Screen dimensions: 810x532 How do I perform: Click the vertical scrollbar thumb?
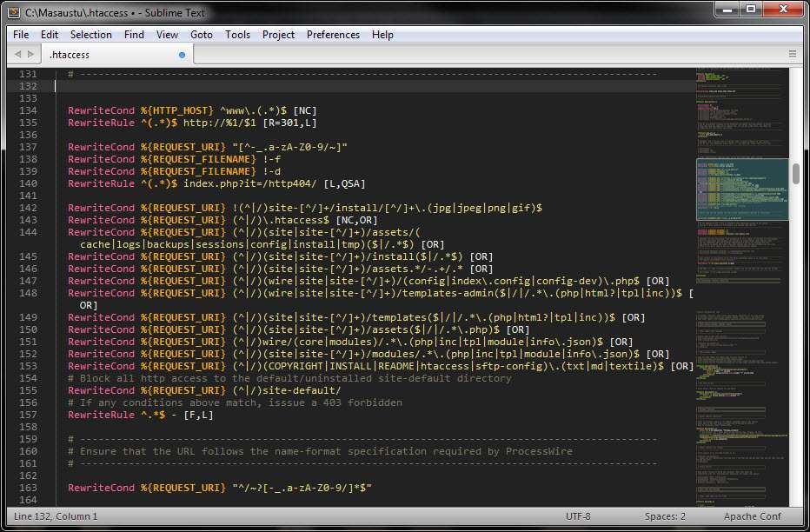795,173
